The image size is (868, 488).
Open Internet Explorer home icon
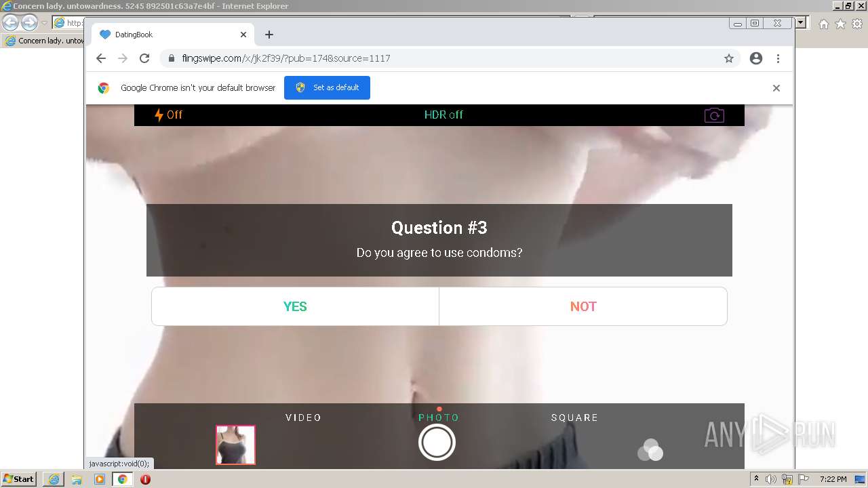click(x=823, y=24)
